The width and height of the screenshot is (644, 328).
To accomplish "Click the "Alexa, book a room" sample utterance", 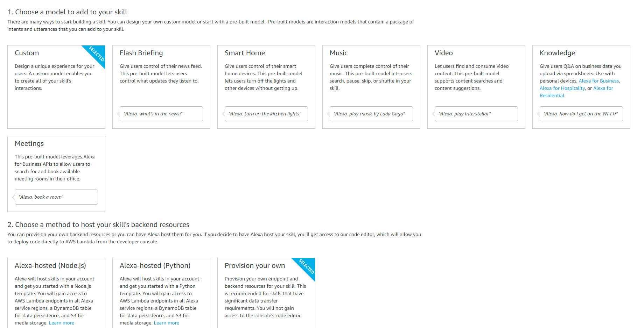I will [56, 197].
